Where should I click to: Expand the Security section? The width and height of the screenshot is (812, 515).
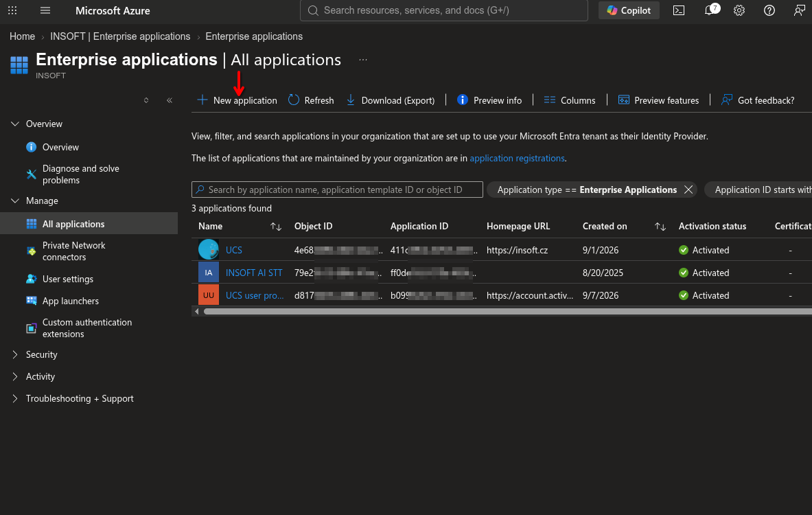click(x=15, y=354)
